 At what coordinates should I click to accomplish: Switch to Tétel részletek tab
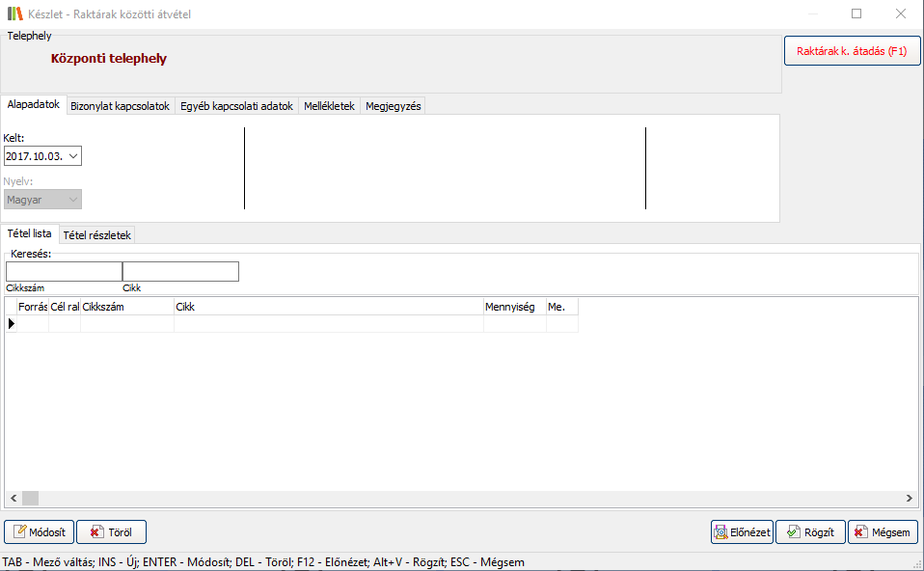pyautogui.click(x=96, y=234)
